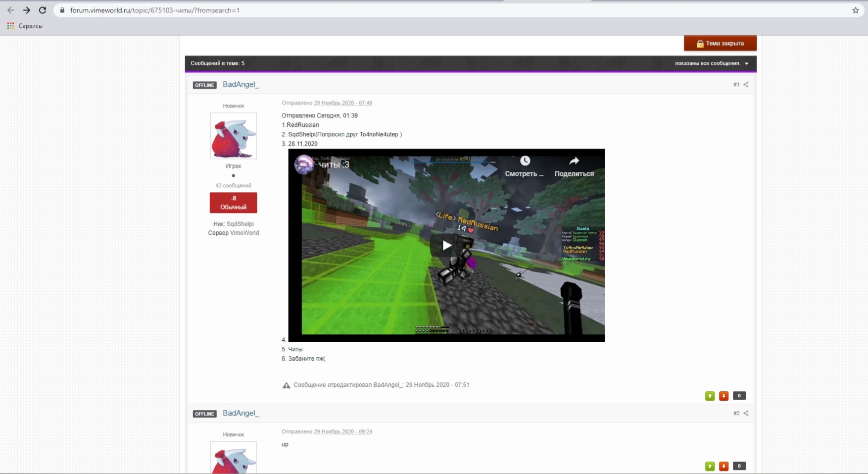Click the Тема закрыта button
Image resolution: width=868 pixels, height=474 pixels.
[720, 43]
